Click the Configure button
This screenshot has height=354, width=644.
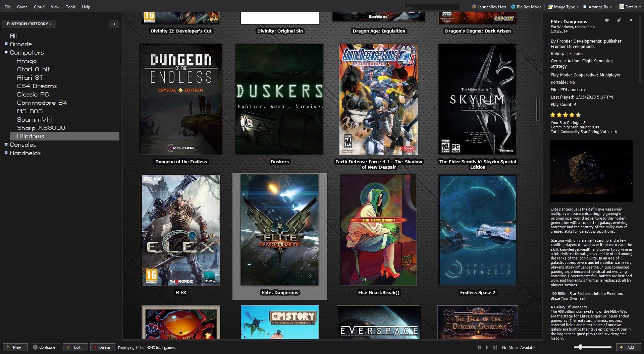click(45, 347)
